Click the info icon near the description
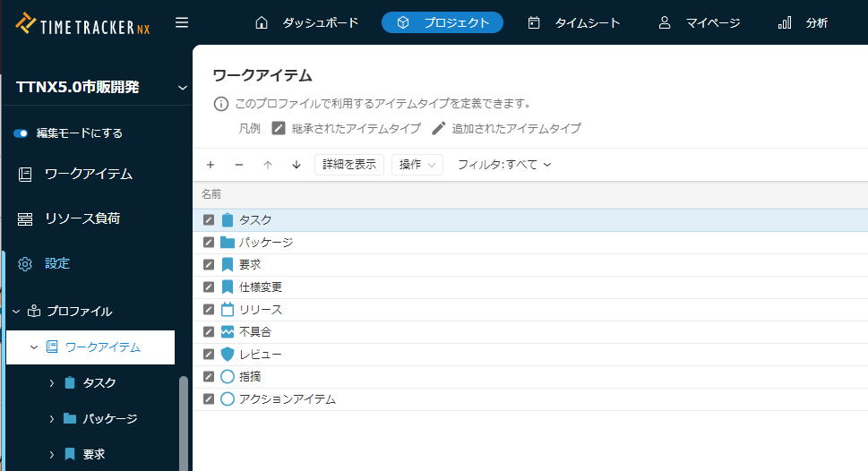Screen dimensions: 868x471 (221, 104)
